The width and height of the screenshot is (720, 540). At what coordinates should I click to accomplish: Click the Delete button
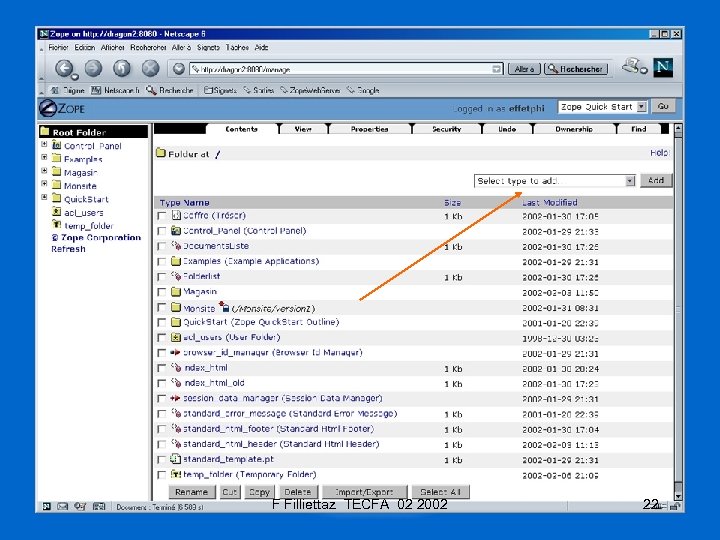[x=298, y=492]
